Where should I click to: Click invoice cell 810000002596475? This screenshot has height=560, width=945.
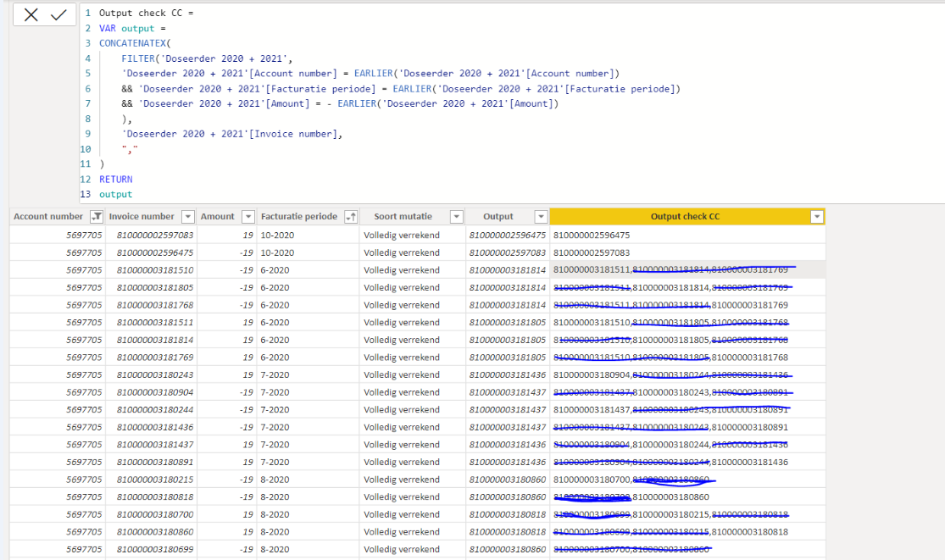pos(155,252)
